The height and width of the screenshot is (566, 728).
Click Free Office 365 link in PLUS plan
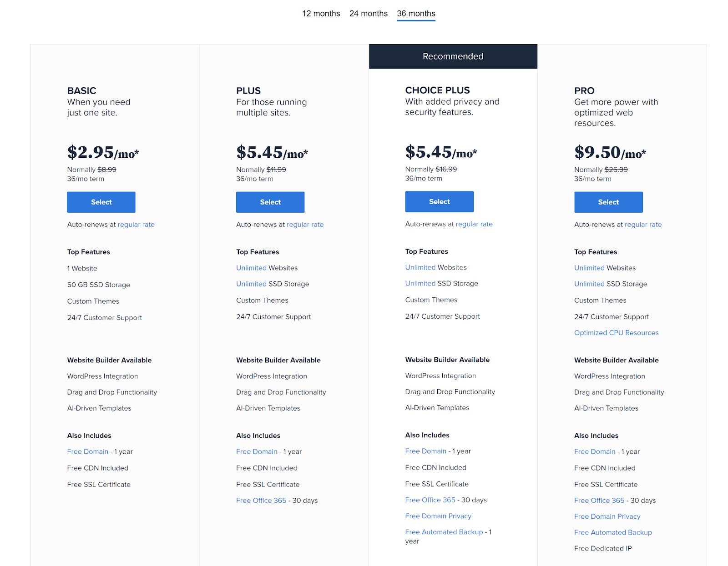click(x=261, y=500)
